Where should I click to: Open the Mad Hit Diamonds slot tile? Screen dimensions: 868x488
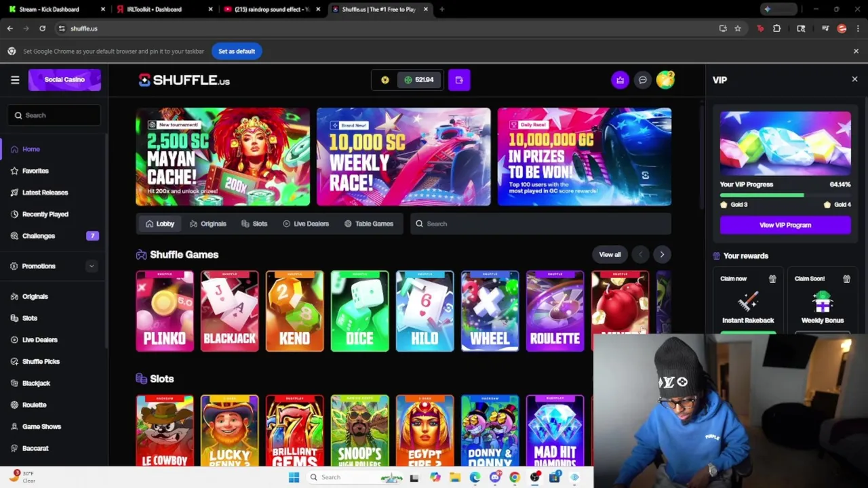(555, 431)
